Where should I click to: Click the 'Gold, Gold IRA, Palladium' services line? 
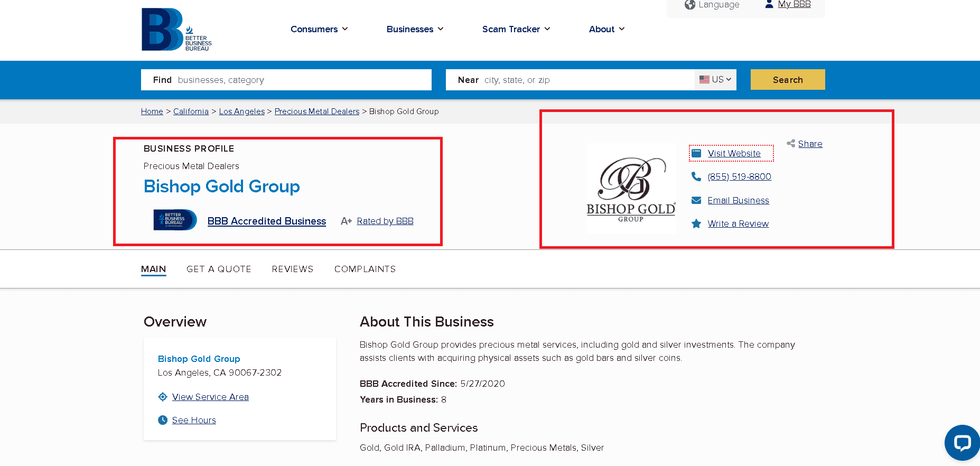click(482, 448)
